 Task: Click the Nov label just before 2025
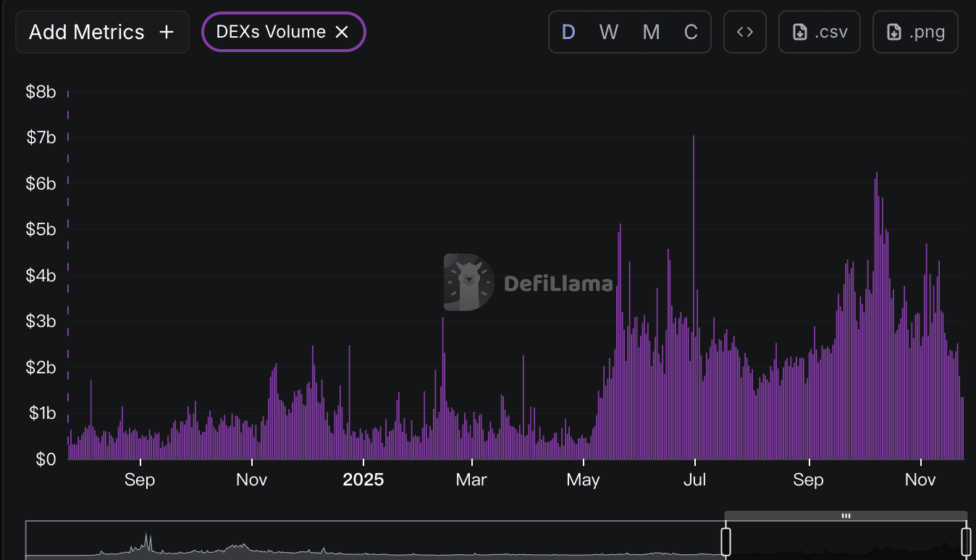point(252,480)
